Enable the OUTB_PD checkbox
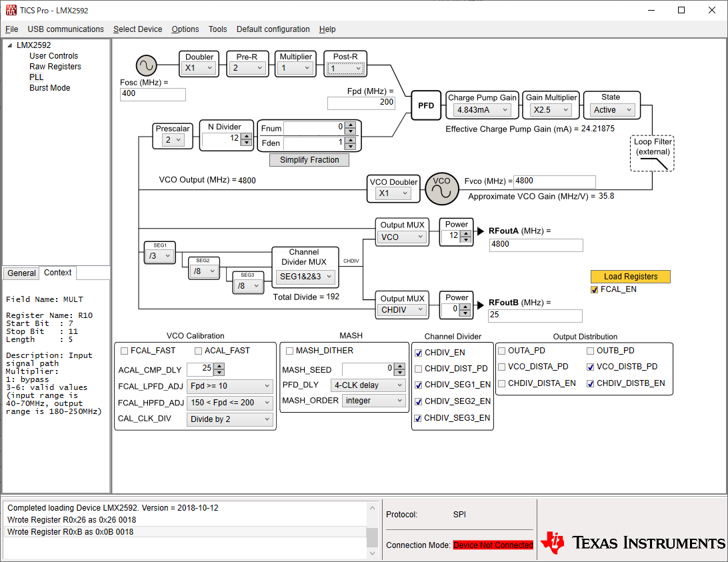This screenshot has width=728, height=562. [x=591, y=351]
